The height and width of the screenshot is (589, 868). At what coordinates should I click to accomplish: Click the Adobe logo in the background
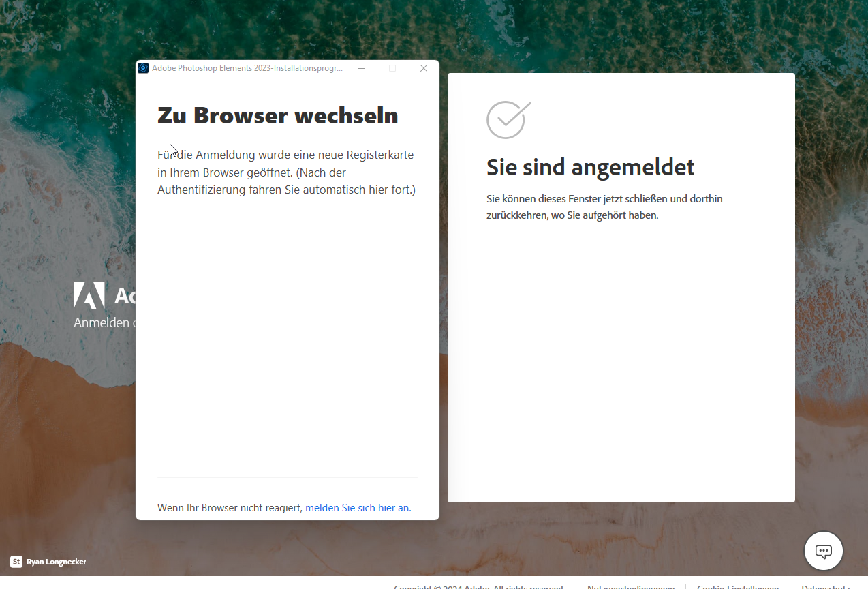point(89,296)
